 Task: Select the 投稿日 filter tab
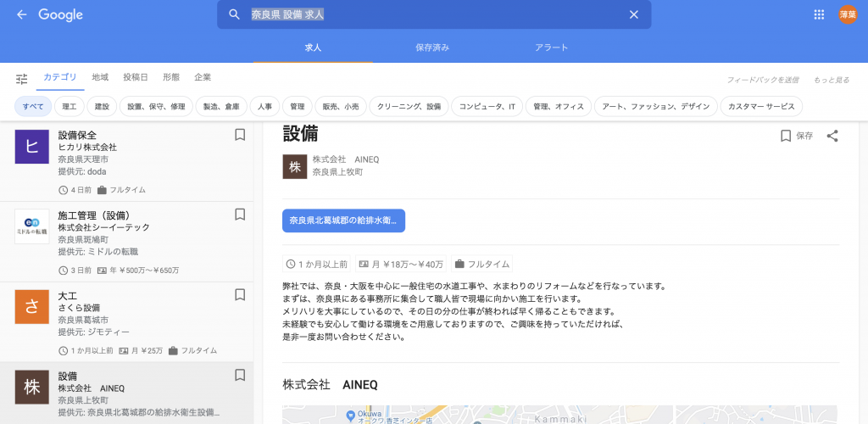[x=136, y=77]
